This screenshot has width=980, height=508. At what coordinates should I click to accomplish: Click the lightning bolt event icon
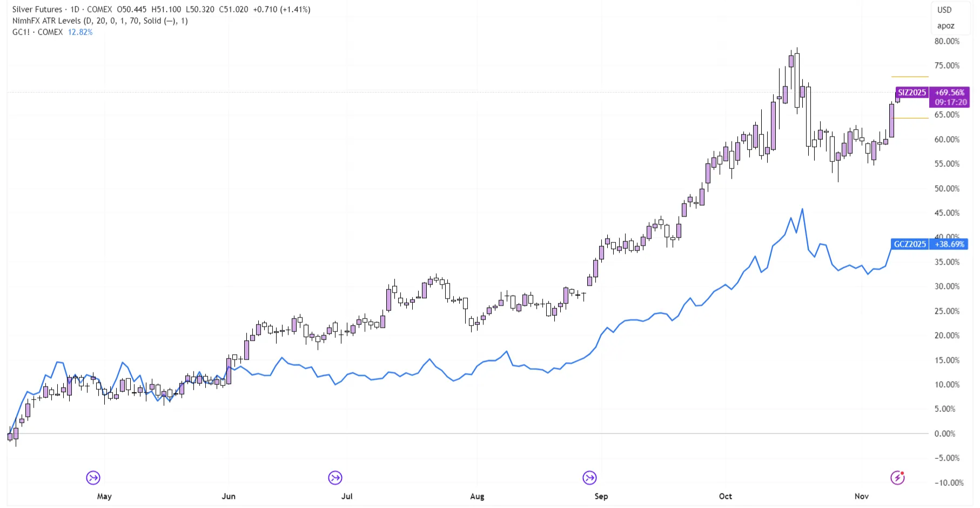897,478
